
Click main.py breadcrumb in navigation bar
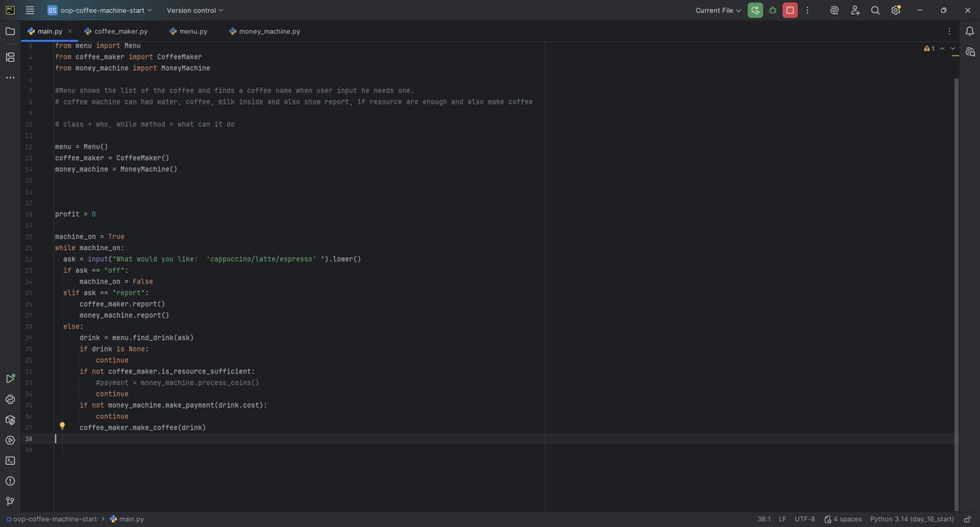pyautogui.click(x=127, y=519)
